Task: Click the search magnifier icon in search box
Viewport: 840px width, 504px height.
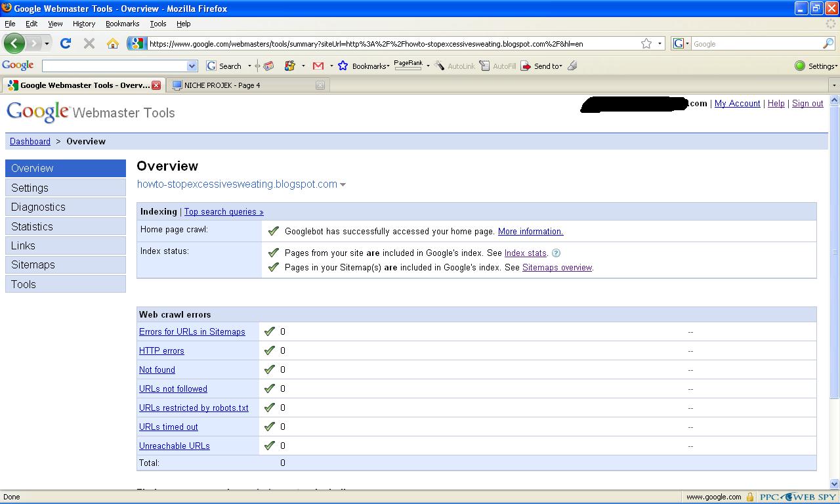Action: click(x=828, y=43)
